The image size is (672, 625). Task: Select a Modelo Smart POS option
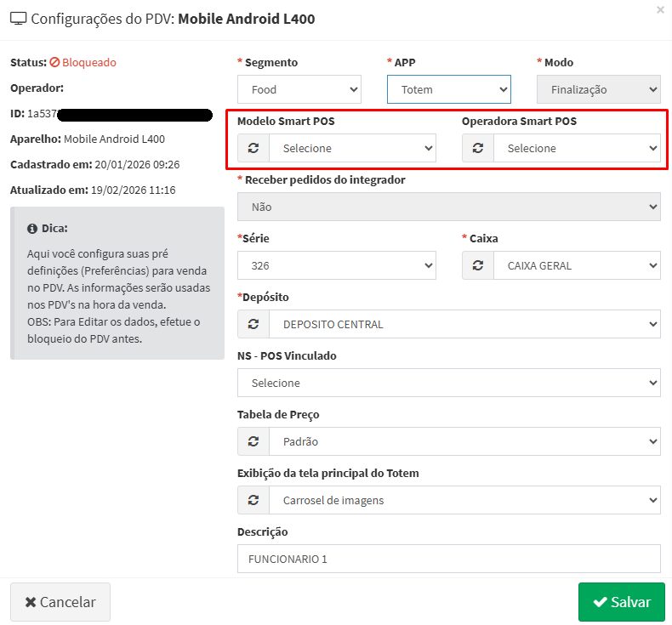[x=352, y=148]
